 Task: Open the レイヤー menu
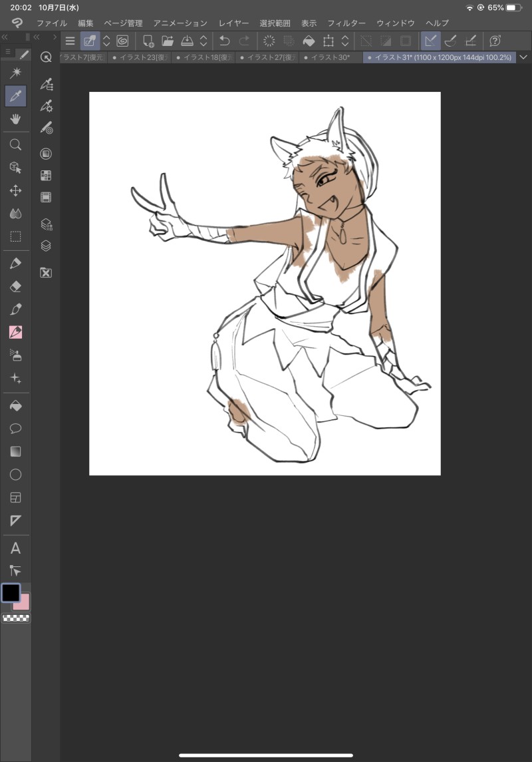pos(233,23)
